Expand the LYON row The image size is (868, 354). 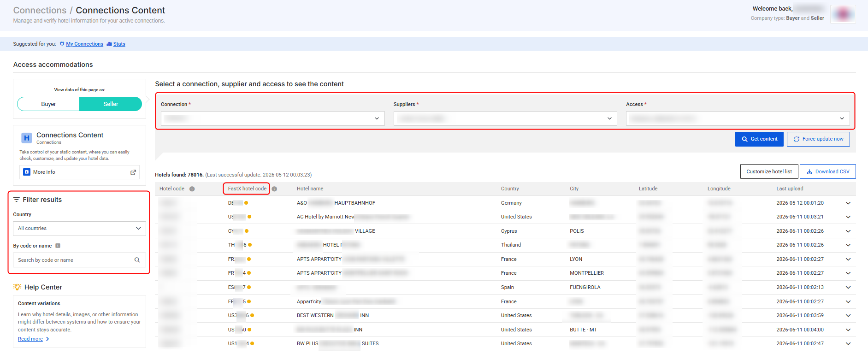(x=848, y=259)
